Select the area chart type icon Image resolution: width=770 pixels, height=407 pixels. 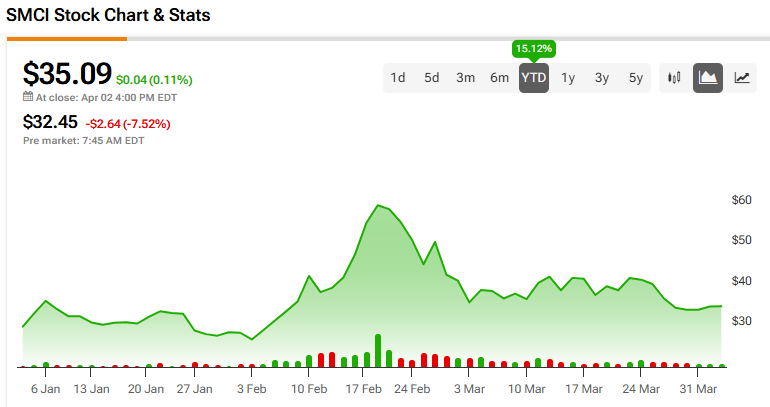click(x=708, y=78)
